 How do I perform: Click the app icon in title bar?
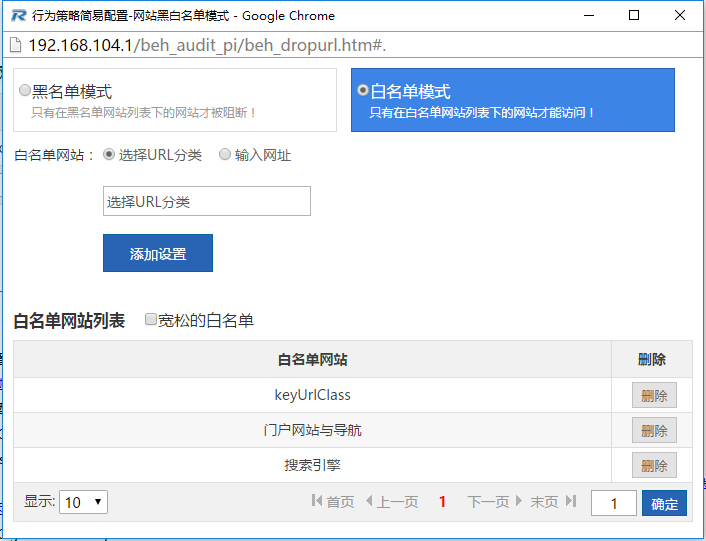(x=17, y=16)
